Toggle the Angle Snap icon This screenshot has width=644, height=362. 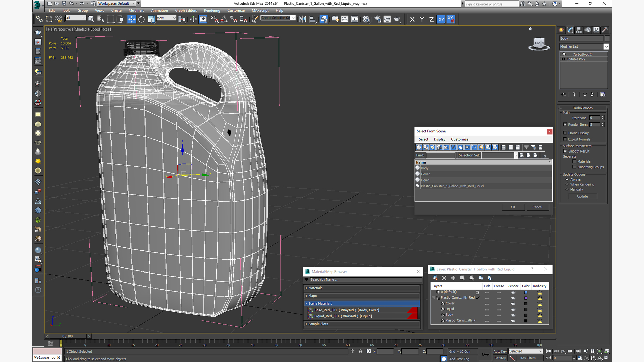[x=224, y=19]
